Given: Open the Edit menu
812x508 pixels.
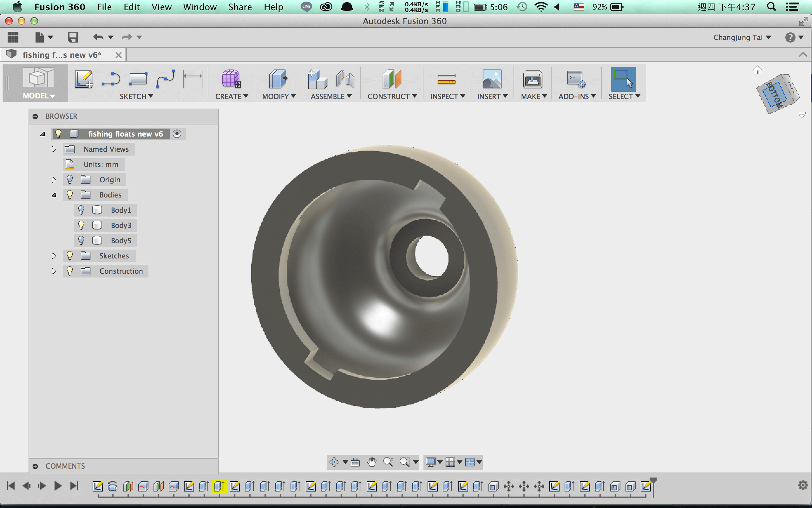Looking at the screenshot, I should tap(132, 7).
